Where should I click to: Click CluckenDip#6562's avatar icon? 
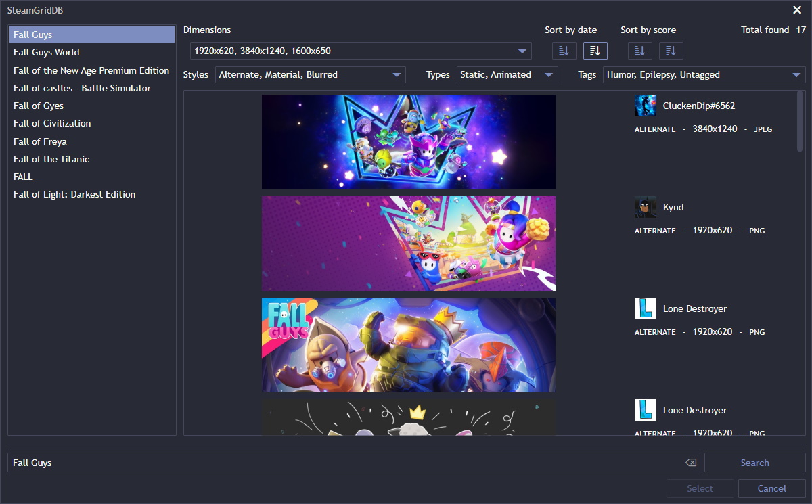tap(646, 106)
